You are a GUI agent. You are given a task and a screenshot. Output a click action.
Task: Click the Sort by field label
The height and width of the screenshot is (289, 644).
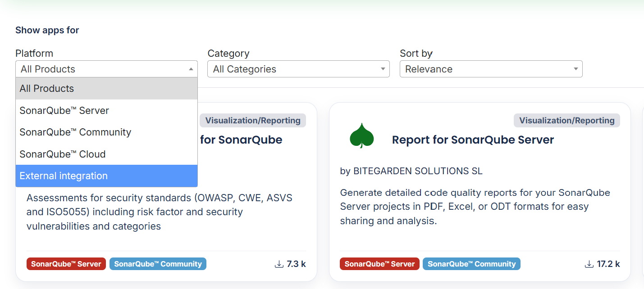click(x=416, y=53)
